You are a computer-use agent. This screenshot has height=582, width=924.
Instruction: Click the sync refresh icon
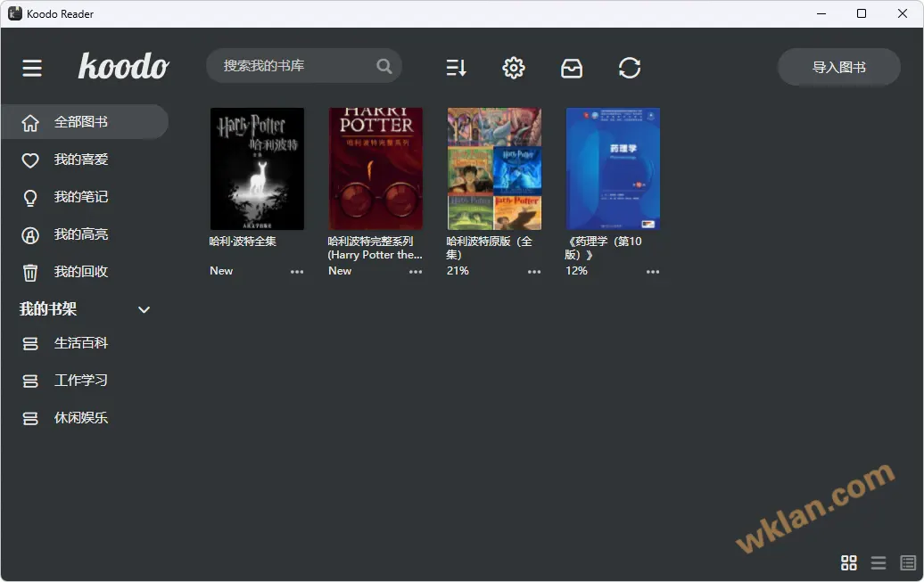(630, 68)
